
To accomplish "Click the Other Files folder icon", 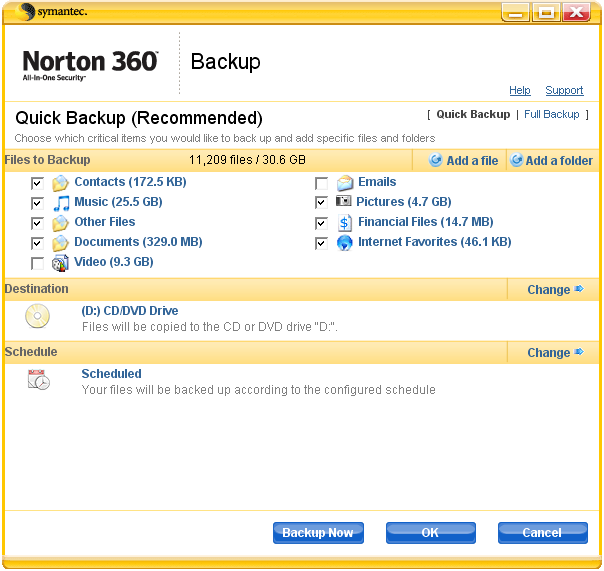I will [60, 223].
